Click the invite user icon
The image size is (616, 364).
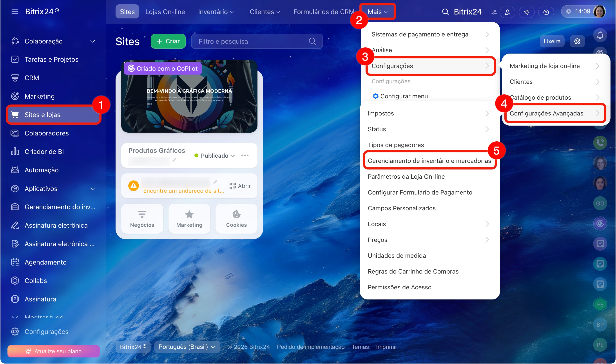pyautogui.click(x=507, y=12)
